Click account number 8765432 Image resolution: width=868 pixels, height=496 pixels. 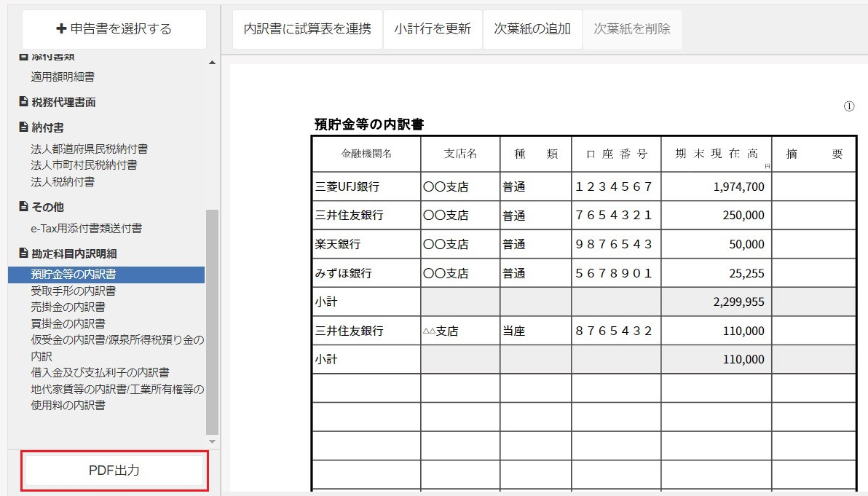[616, 331]
